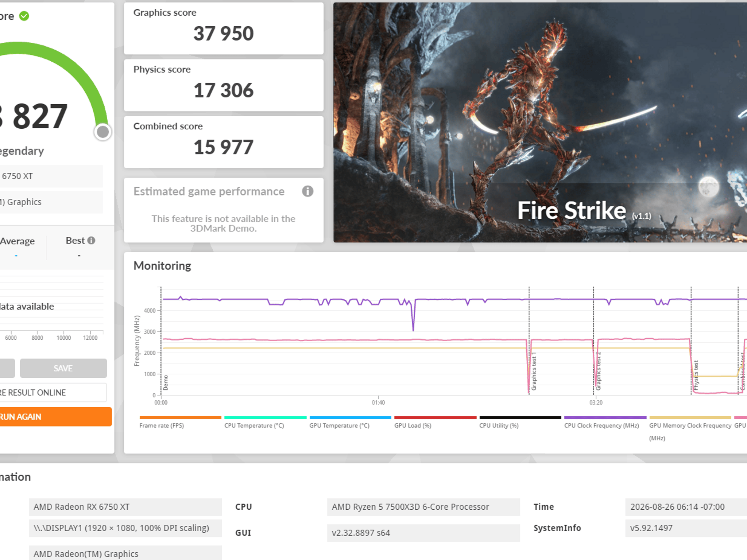
Task: Click the info icon next to Best
Action: point(92,241)
